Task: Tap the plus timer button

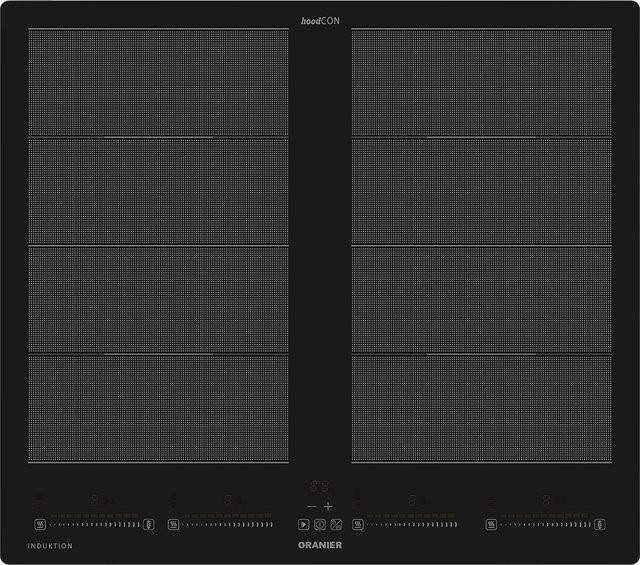Action: click(x=328, y=507)
